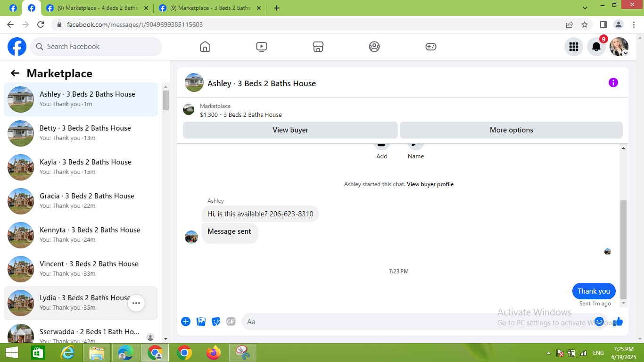Click the blue 'Thank you' message bubble
Screen dimensions: 644x362
[x=594, y=291]
